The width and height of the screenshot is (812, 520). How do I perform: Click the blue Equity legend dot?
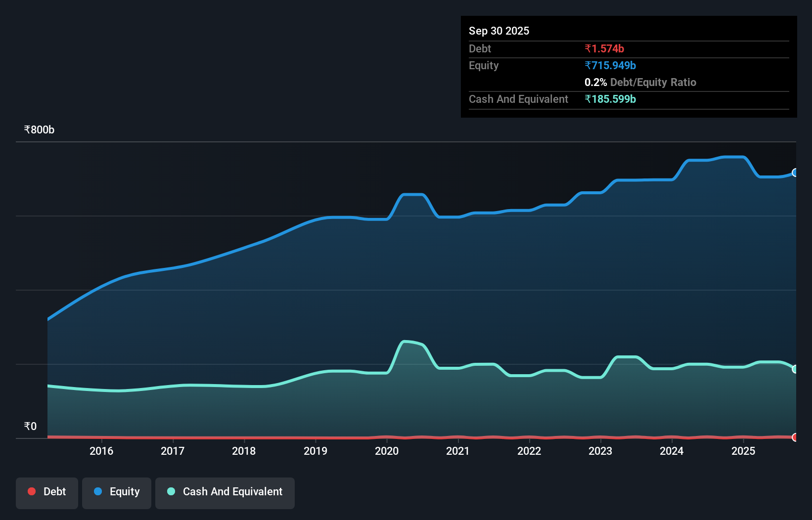point(97,491)
